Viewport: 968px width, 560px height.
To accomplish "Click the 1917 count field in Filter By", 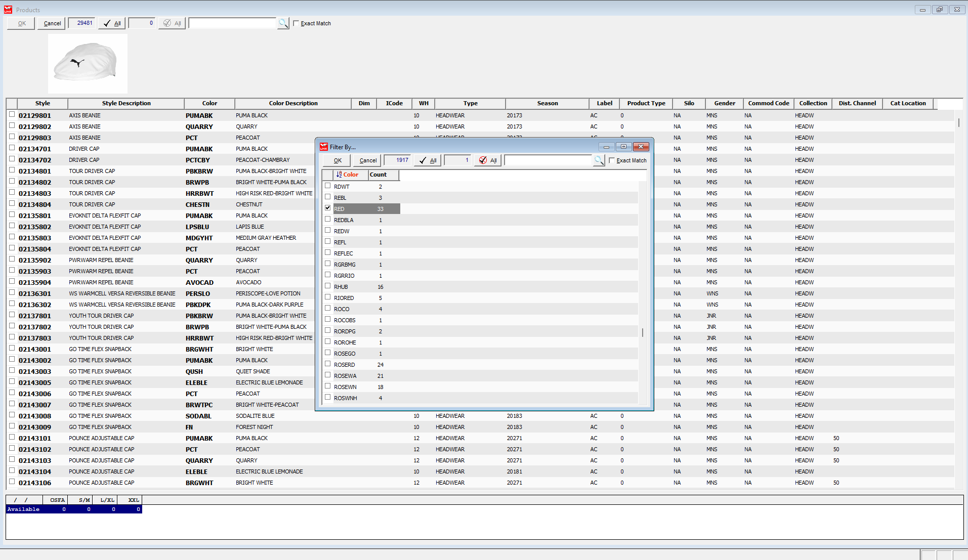I will tap(398, 160).
